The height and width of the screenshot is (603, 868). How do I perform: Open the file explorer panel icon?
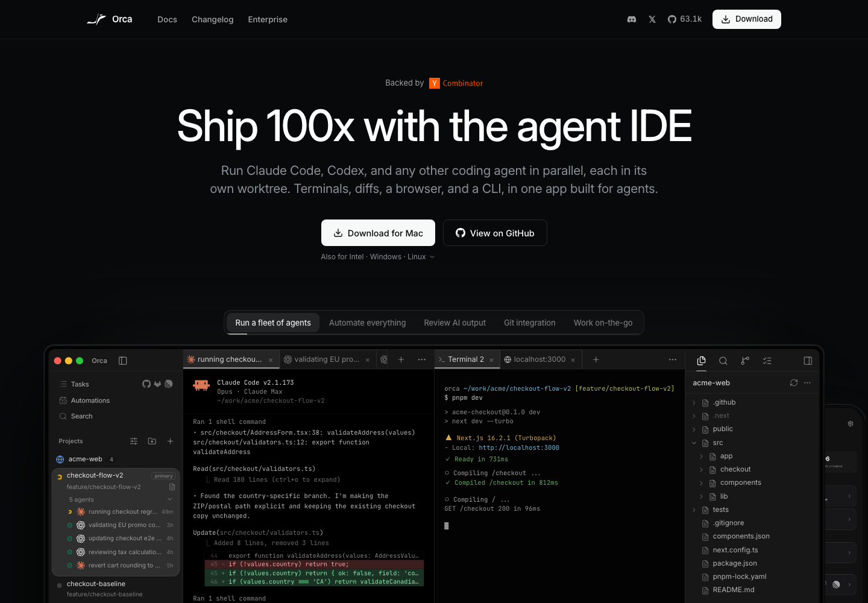pos(702,361)
